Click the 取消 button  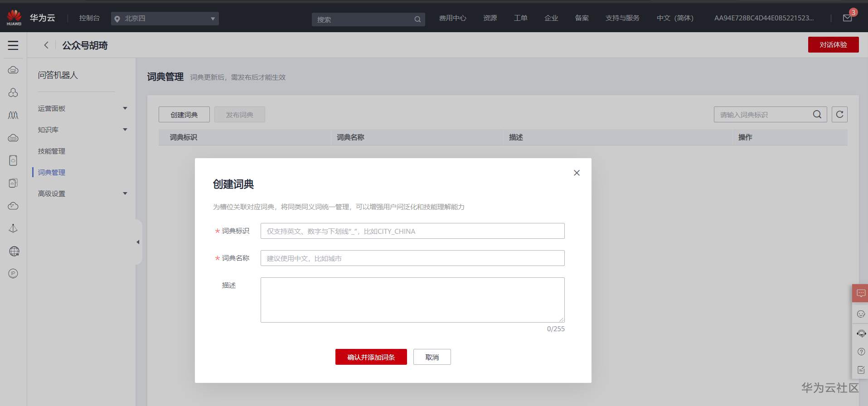[432, 357]
